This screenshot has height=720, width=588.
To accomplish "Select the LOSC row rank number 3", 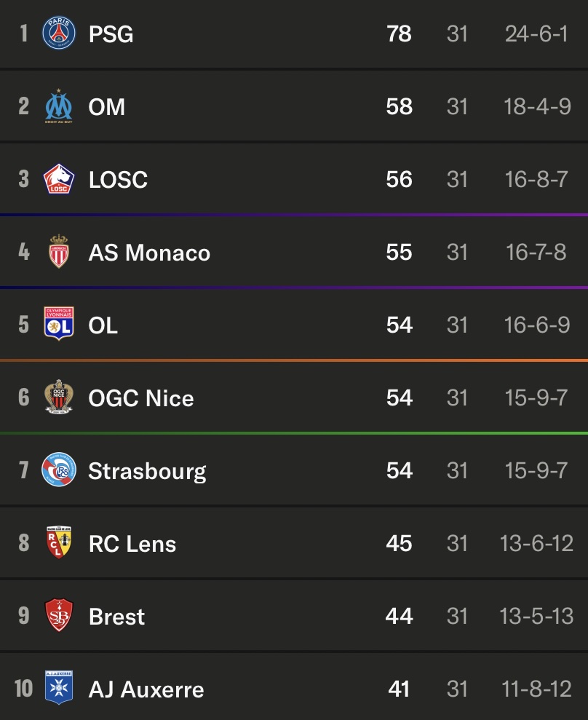I will point(24,179).
